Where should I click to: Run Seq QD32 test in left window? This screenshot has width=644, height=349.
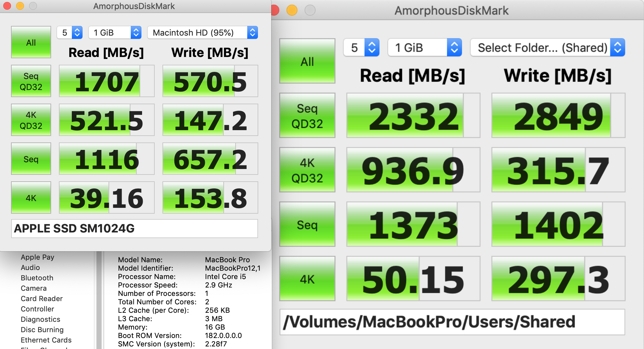click(31, 81)
